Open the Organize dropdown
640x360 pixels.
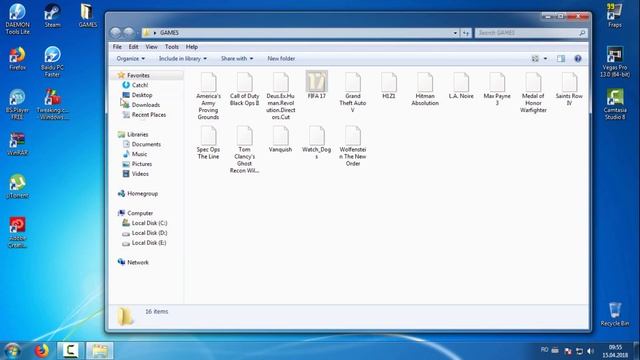pyautogui.click(x=131, y=59)
